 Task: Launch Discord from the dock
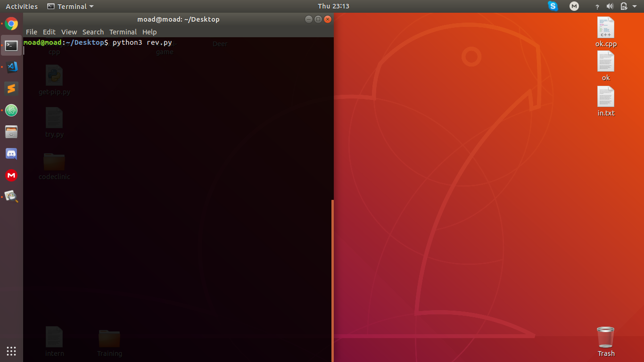pos(11,154)
